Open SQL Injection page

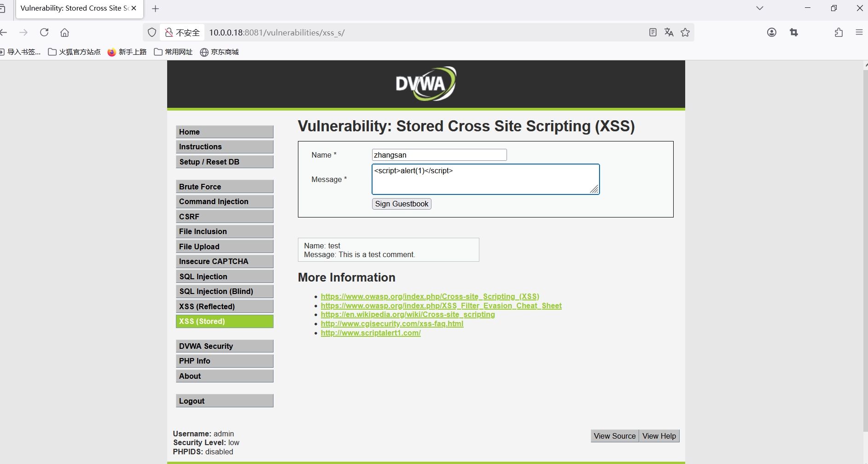point(225,276)
